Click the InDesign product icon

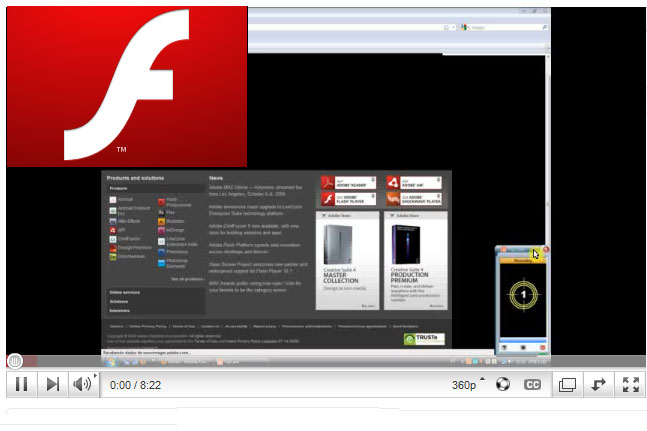coord(161,231)
